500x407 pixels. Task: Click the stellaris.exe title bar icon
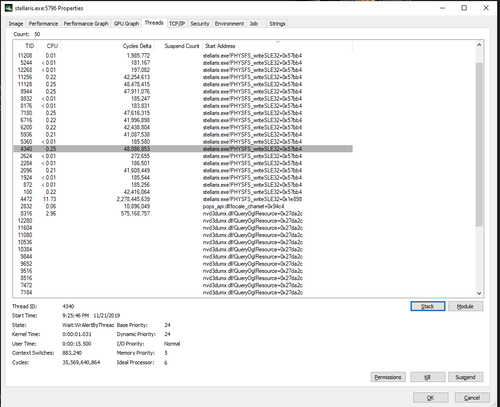point(9,8)
